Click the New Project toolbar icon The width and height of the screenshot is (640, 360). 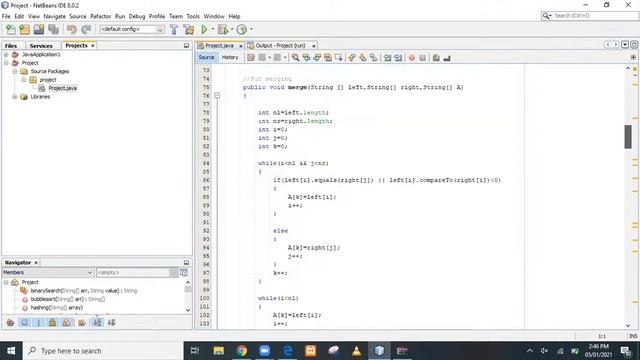click(x=24, y=29)
